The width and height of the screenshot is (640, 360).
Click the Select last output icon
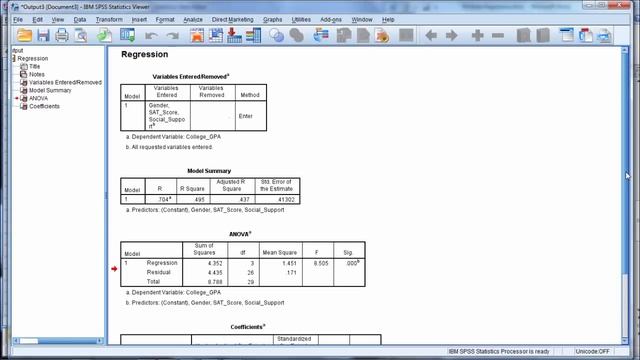[x=321, y=36]
